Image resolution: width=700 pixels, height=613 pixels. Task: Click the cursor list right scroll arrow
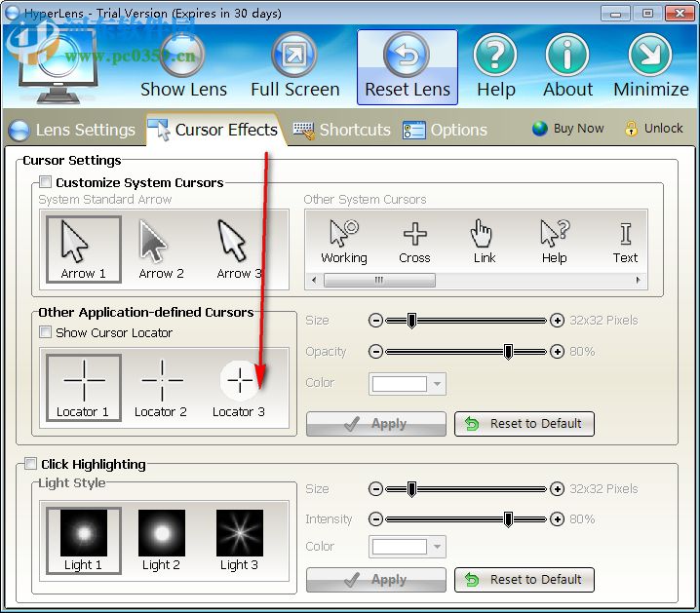(639, 280)
